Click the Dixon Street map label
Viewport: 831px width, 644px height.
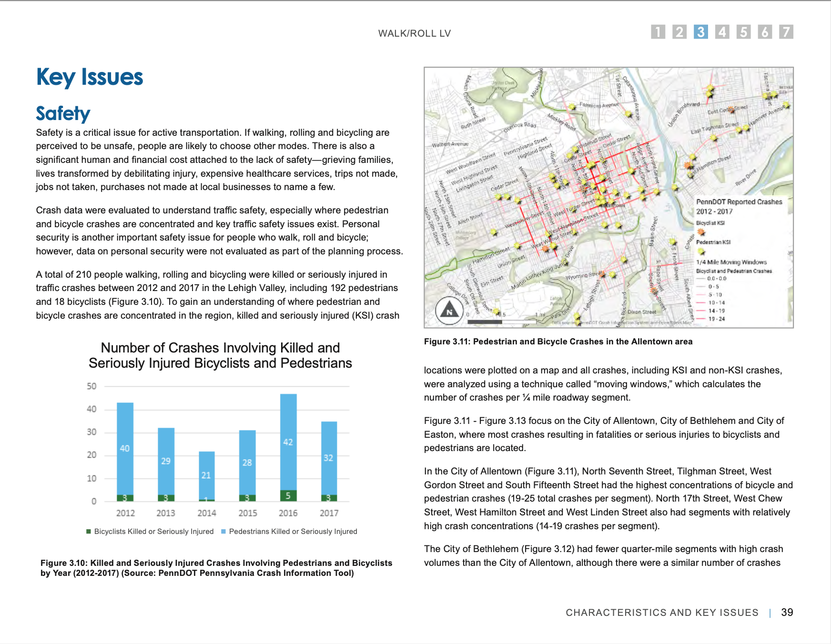pyautogui.click(x=641, y=312)
